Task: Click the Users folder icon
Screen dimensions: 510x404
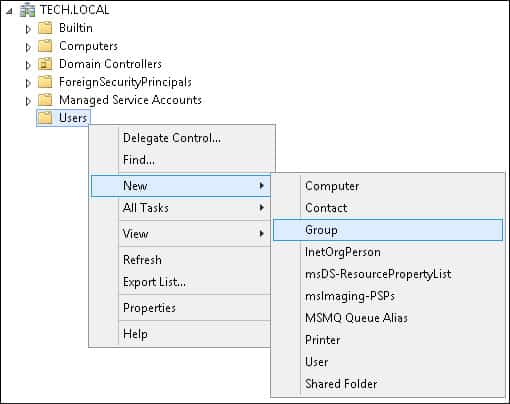Action: click(45, 118)
